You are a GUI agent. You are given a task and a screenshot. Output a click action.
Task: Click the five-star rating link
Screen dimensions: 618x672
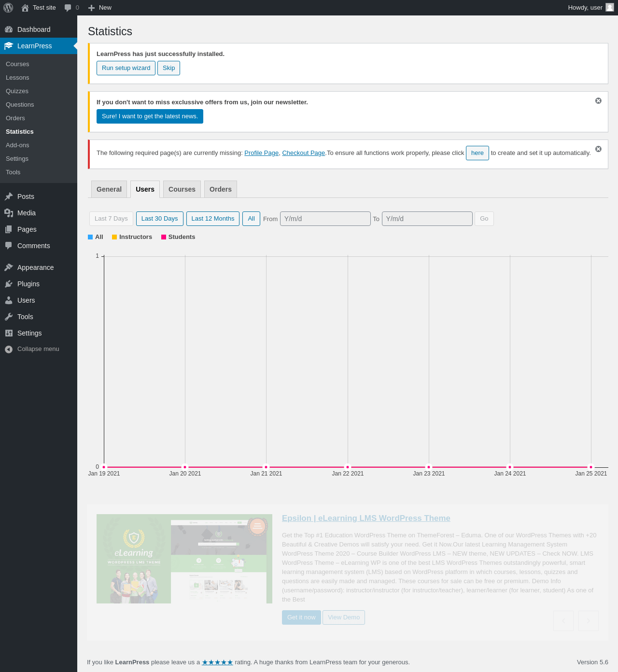coord(217,662)
